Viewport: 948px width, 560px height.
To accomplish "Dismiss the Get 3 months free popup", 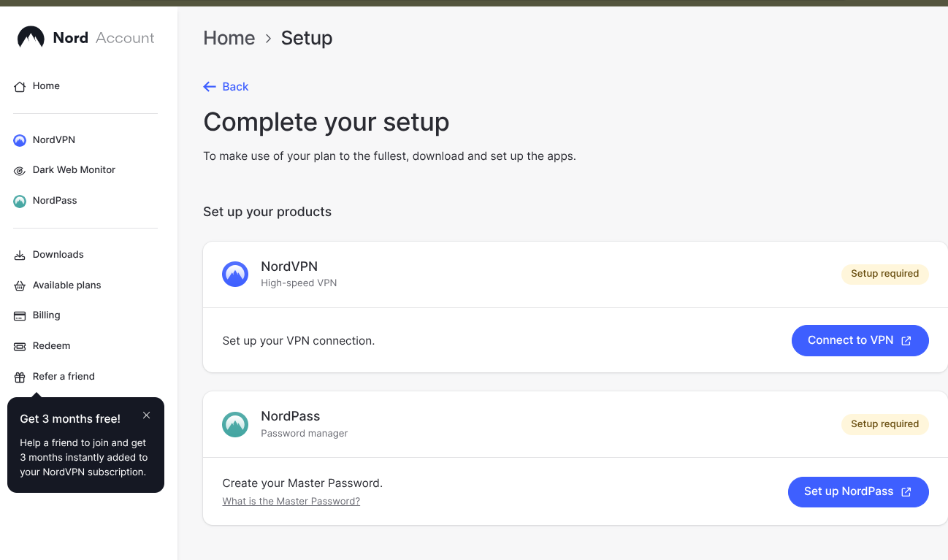I will 147,415.
